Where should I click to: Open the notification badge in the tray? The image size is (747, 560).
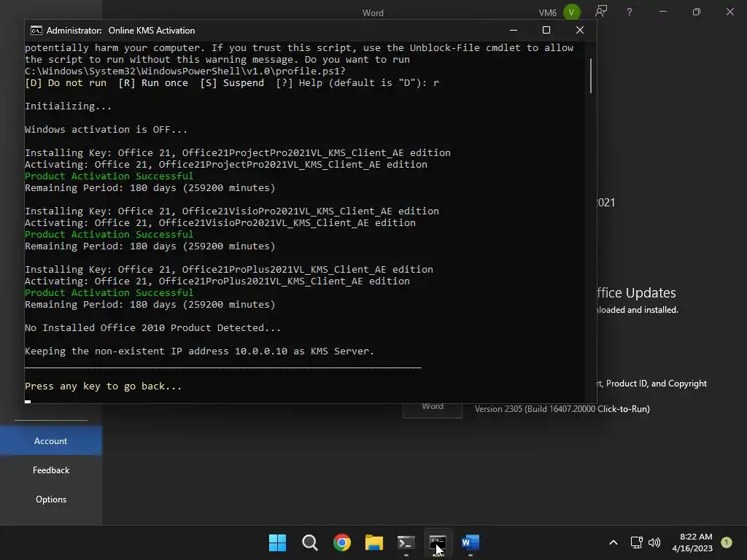(727, 542)
